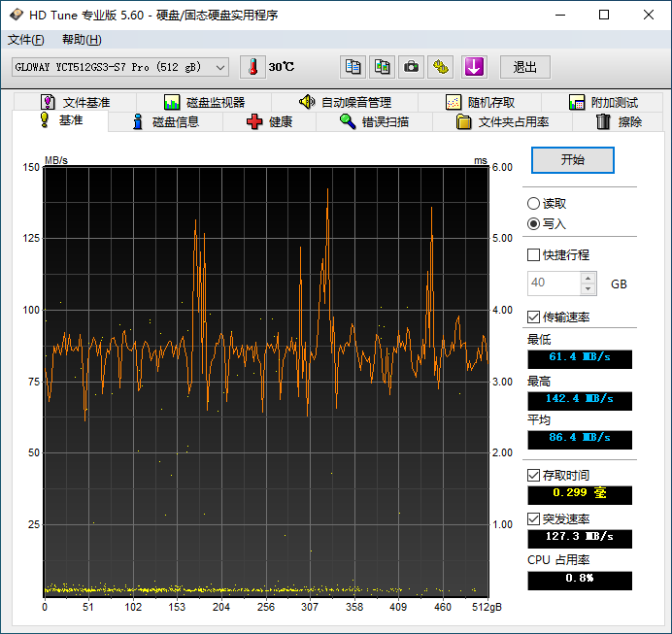
Task: Open the 文件基准 tab
Action: (x=76, y=102)
